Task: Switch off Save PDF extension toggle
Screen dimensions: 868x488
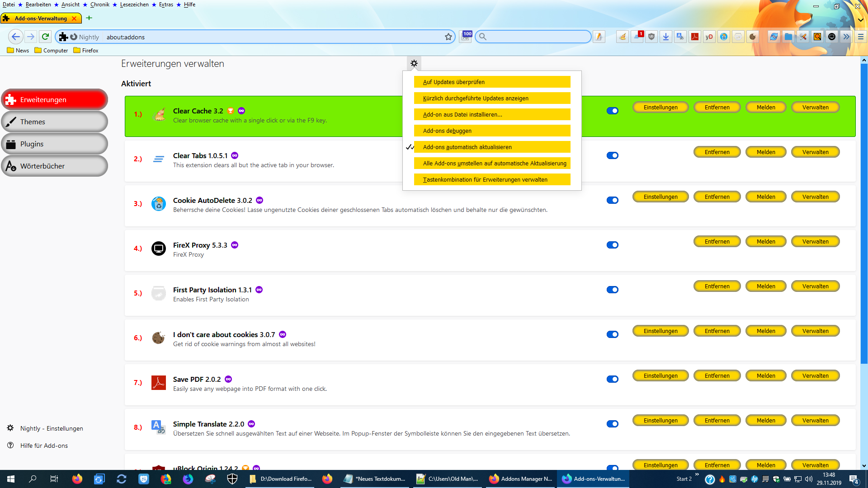Action: tap(613, 379)
